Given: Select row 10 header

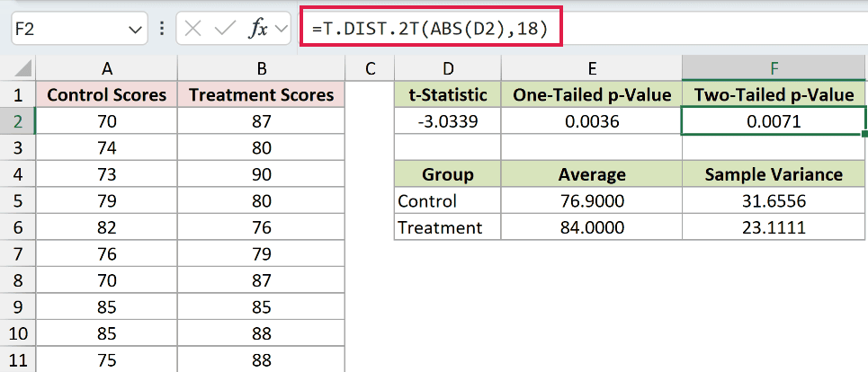Looking at the screenshot, I should 18,334.
